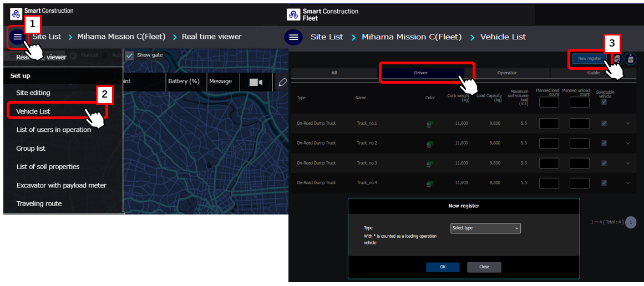Click the CSV import icon beside New register

(617, 59)
